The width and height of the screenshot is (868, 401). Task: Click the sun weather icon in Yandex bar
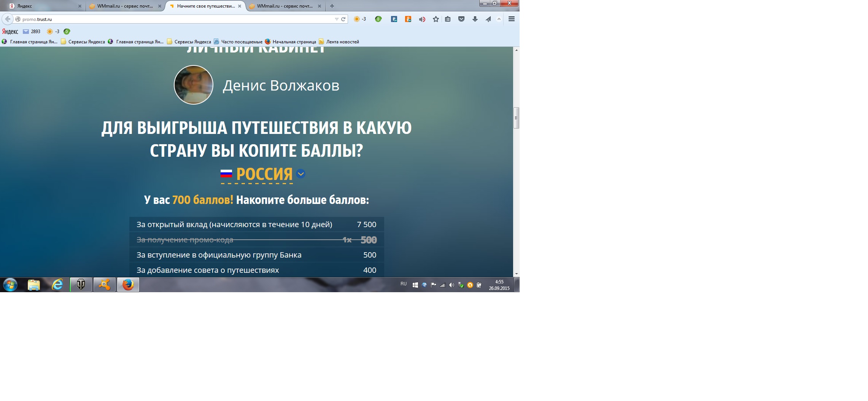(50, 32)
